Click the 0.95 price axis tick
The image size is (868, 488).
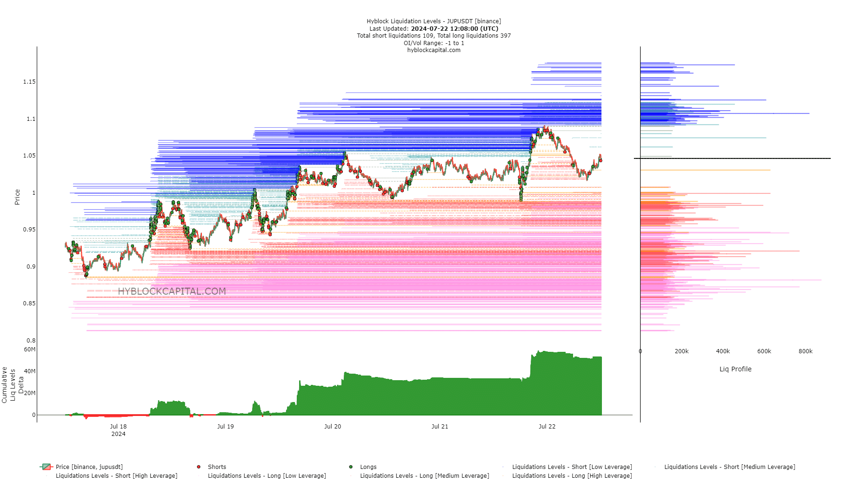pyautogui.click(x=29, y=230)
